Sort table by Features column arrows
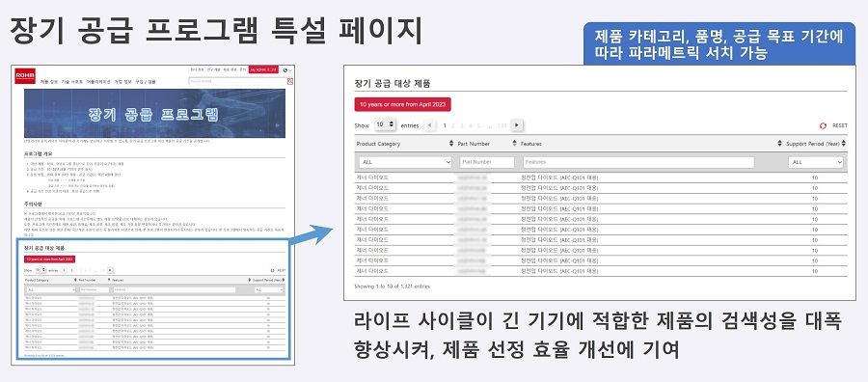The height and width of the screenshot is (382, 868). (780, 144)
